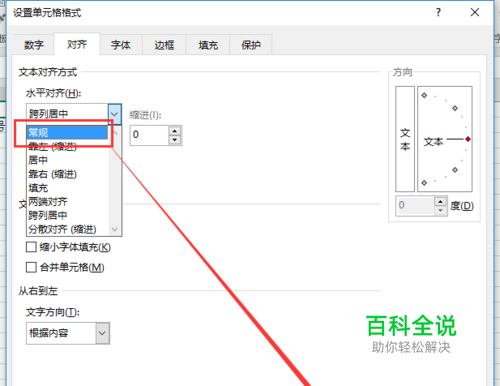Open the 字体 tab

point(121,45)
